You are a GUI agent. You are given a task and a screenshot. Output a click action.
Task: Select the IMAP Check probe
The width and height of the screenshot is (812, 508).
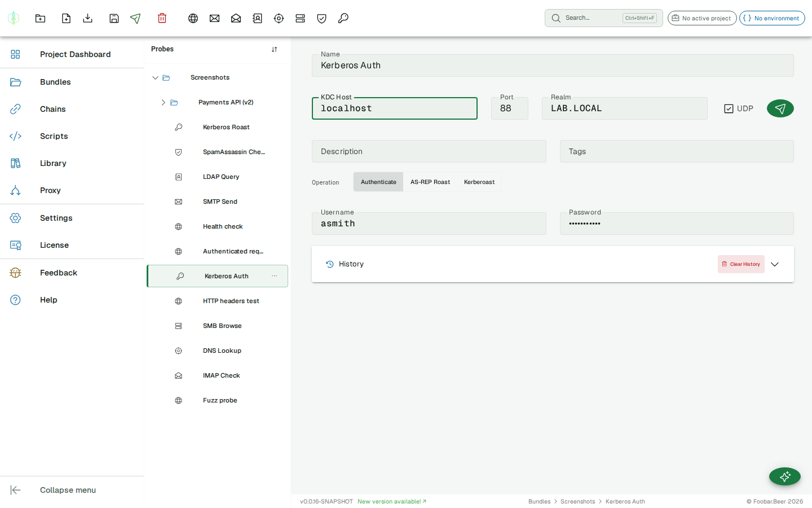217,375
